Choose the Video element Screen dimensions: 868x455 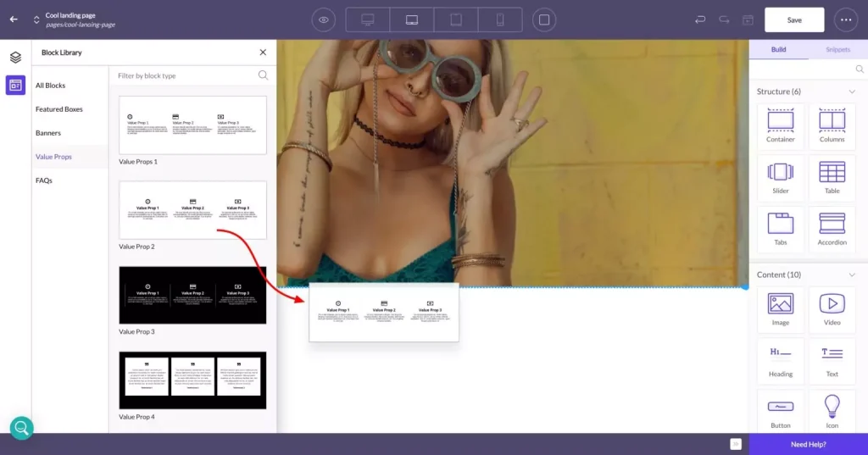tap(832, 309)
